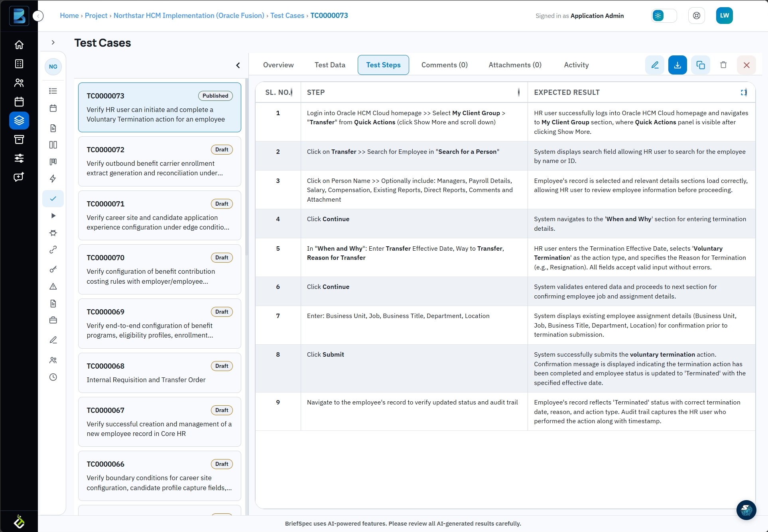Viewport: 768px width, 532px height.
Task: Open the columns layout project icon
Action: click(x=53, y=145)
